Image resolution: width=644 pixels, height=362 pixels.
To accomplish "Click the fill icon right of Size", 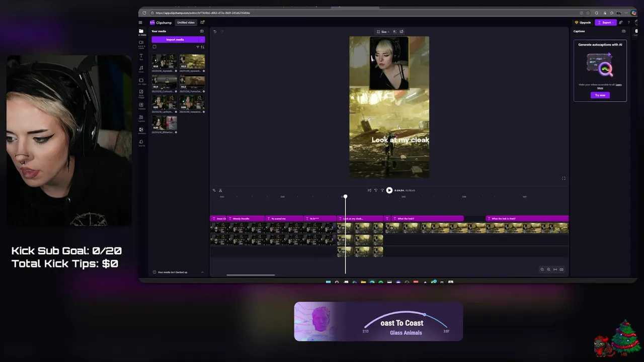I will point(401,32).
